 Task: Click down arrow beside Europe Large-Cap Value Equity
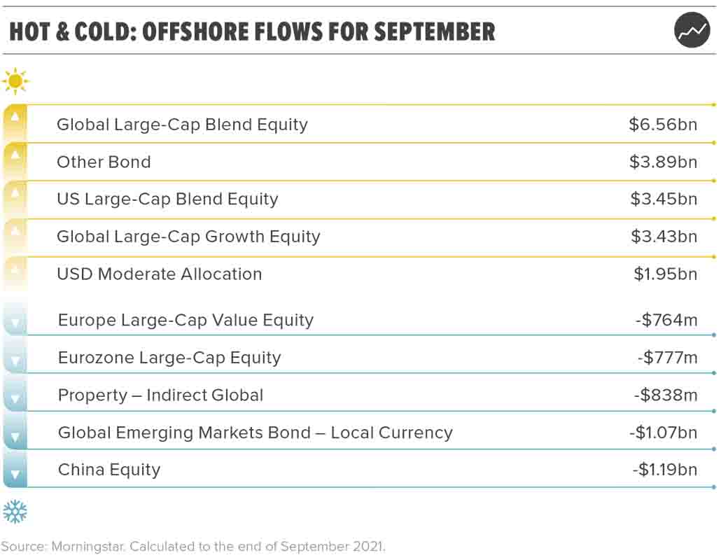pyautogui.click(x=15, y=325)
